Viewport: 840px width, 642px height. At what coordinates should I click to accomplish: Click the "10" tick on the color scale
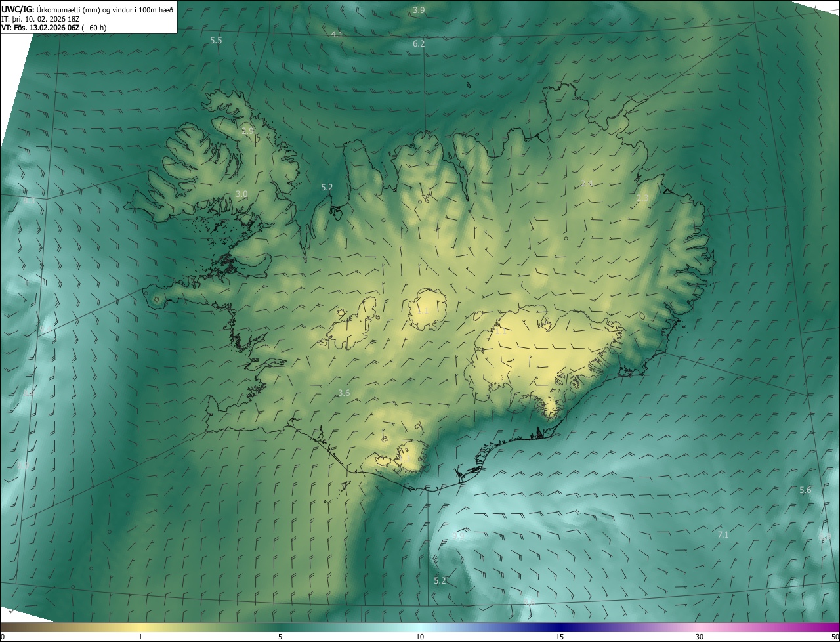tap(420, 637)
